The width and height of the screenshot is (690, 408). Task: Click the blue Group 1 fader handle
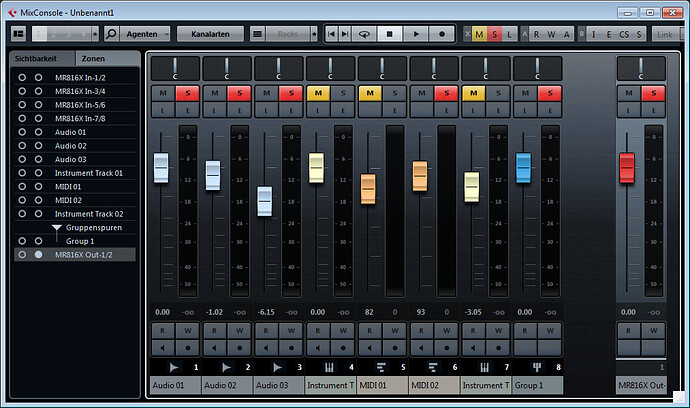point(523,168)
